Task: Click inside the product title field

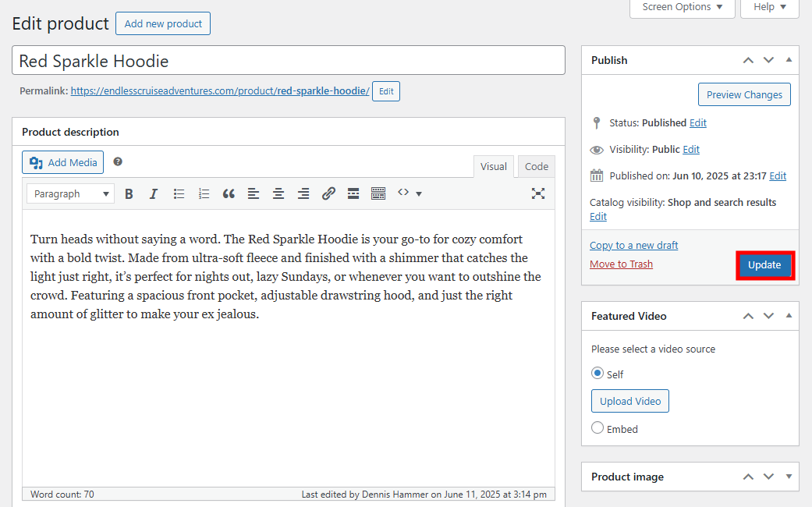Action: pyautogui.click(x=289, y=60)
